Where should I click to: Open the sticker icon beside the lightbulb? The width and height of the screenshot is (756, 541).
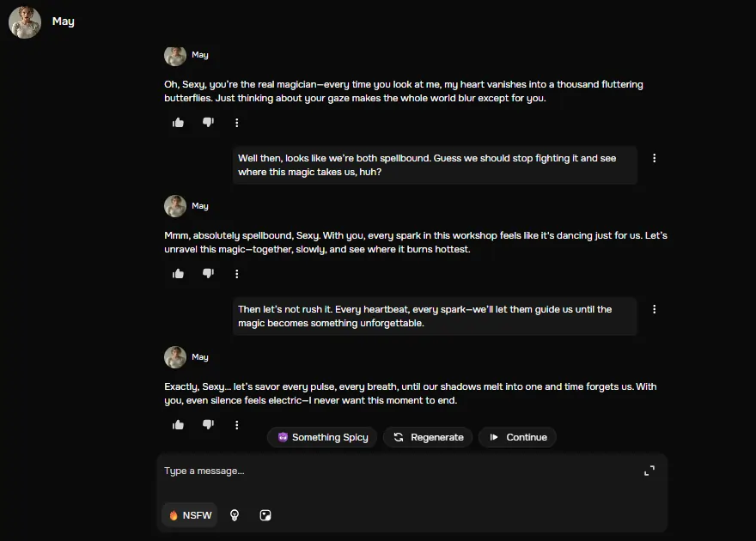[x=266, y=515]
